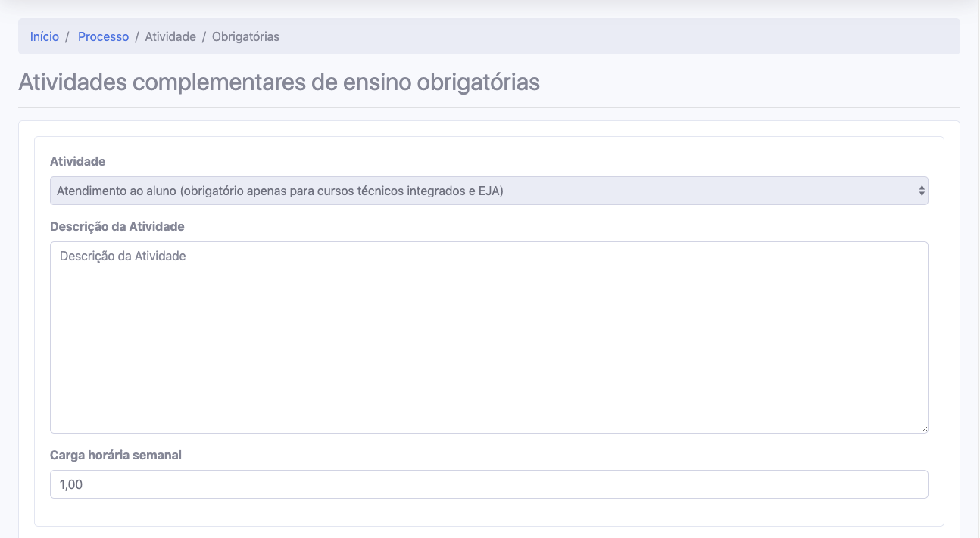Click the slash separator after Início

click(x=68, y=36)
